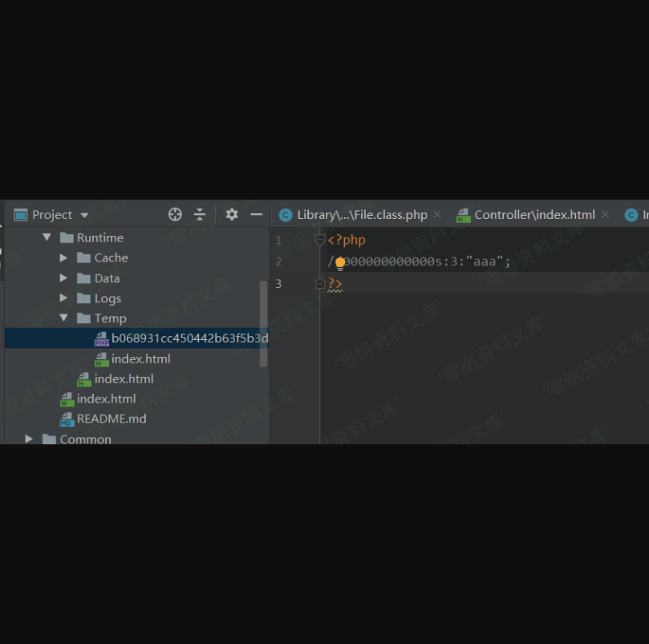
Task: Click the locate/select opened file target icon
Action: (x=175, y=214)
